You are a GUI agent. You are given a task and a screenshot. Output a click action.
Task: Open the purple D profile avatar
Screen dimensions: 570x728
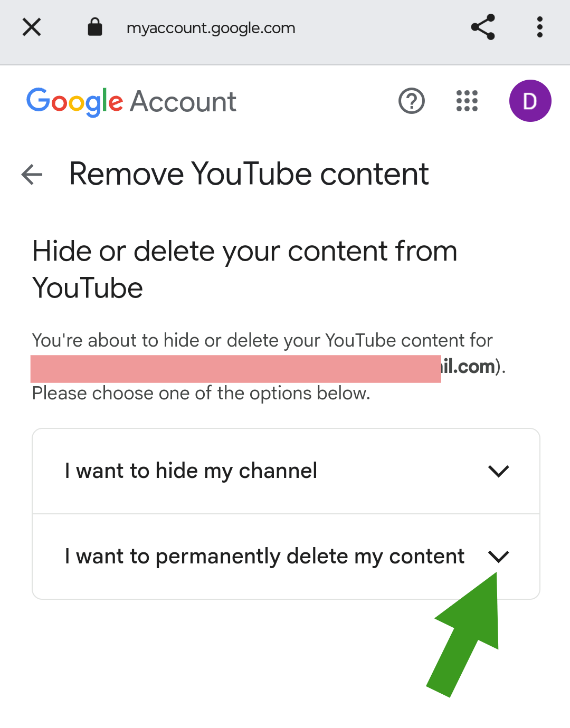point(530,101)
